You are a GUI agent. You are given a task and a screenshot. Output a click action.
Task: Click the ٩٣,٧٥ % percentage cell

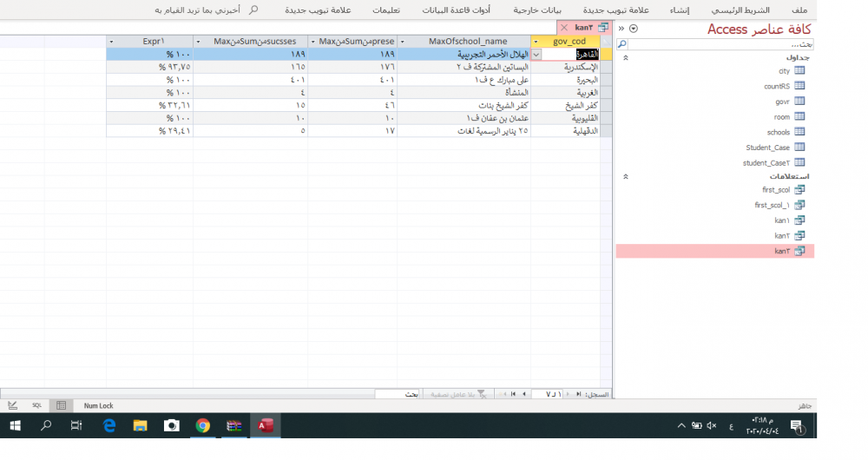[x=149, y=67]
